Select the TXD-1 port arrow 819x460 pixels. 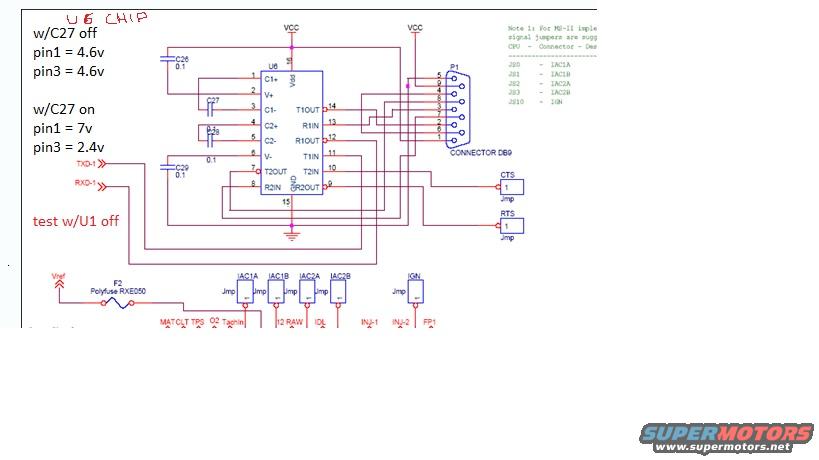[101, 163]
